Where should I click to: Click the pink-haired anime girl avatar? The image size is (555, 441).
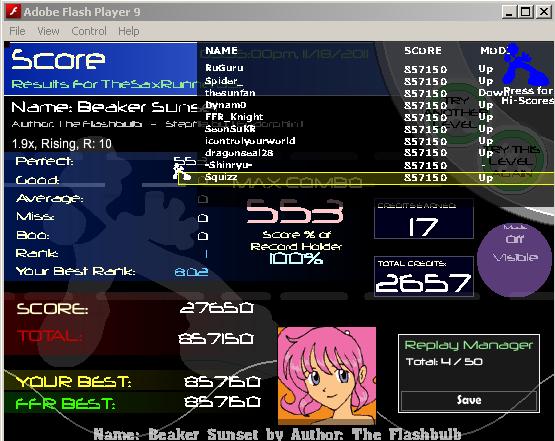coord(327,376)
